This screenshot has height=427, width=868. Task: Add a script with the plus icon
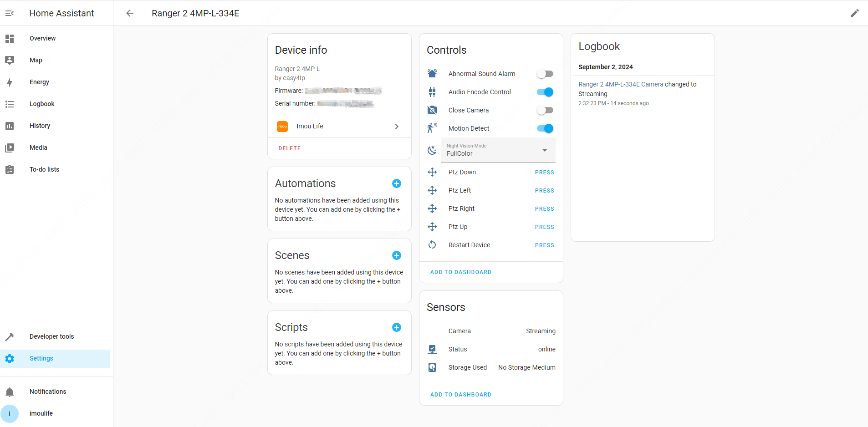coord(397,327)
